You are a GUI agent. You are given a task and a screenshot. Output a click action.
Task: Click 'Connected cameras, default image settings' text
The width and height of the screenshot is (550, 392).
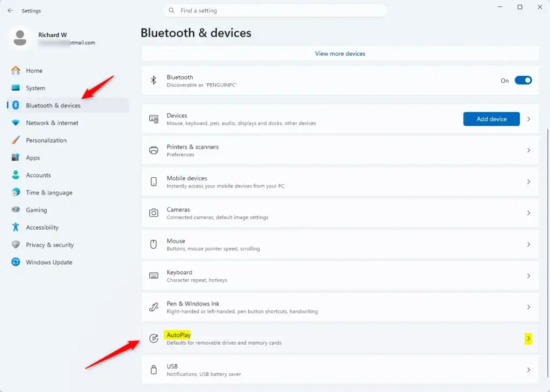pos(218,217)
